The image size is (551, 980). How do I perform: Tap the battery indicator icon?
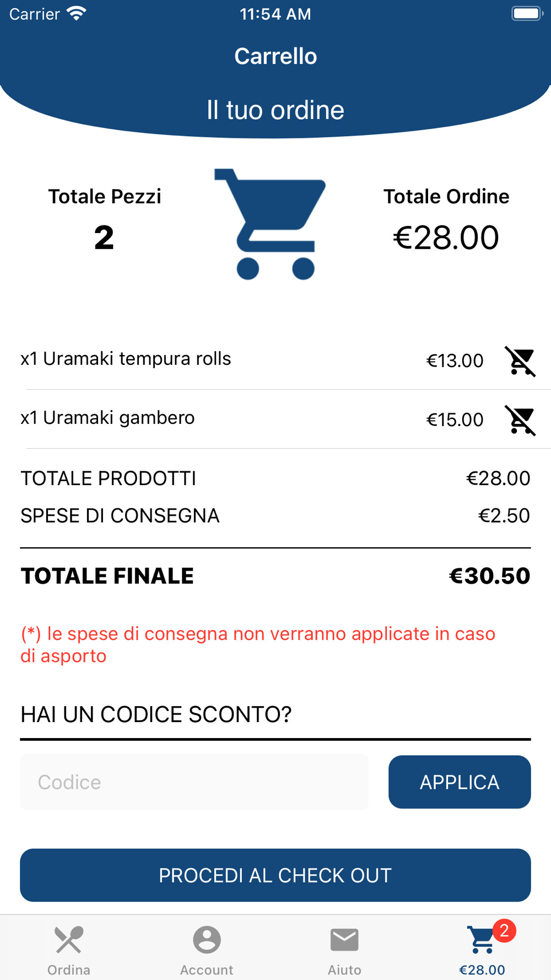[x=527, y=13]
